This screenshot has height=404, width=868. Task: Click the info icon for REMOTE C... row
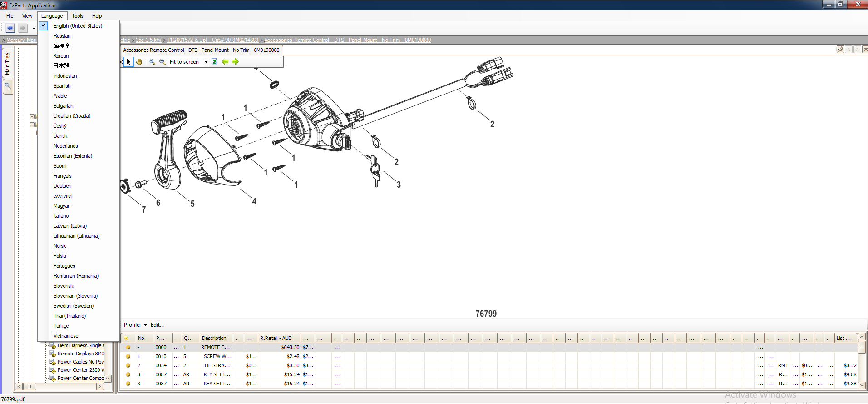pyautogui.click(x=128, y=347)
